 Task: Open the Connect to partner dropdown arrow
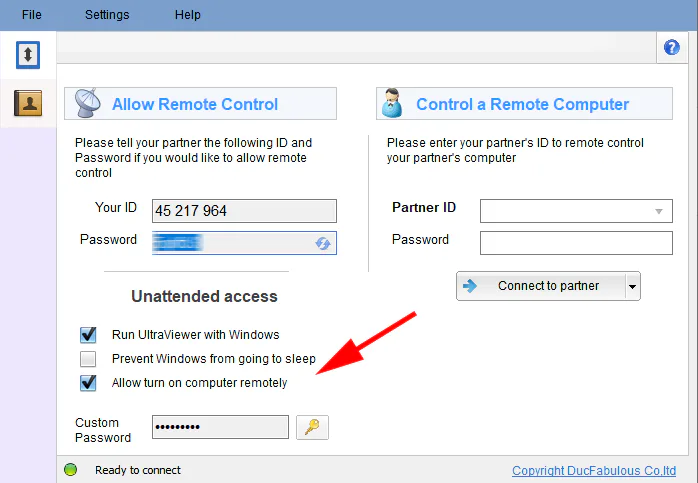click(631, 286)
